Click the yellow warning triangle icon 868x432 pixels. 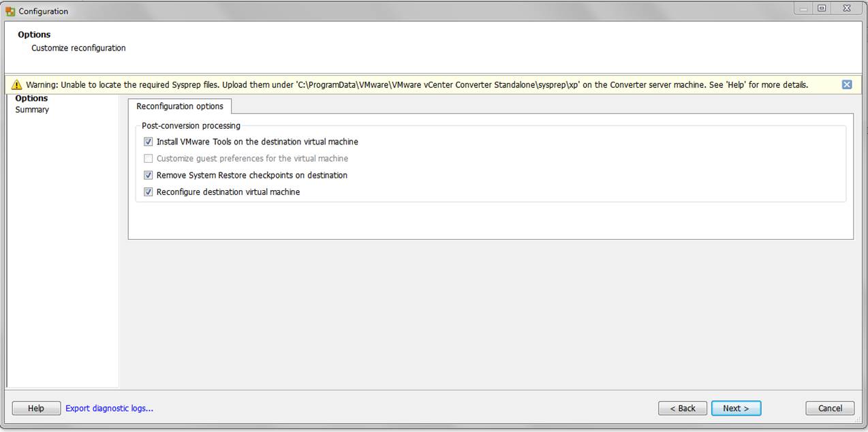point(16,84)
